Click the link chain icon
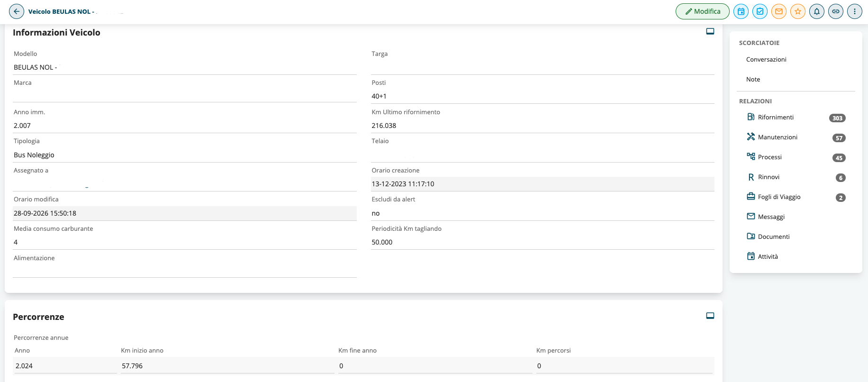 click(x=836, y=11)
